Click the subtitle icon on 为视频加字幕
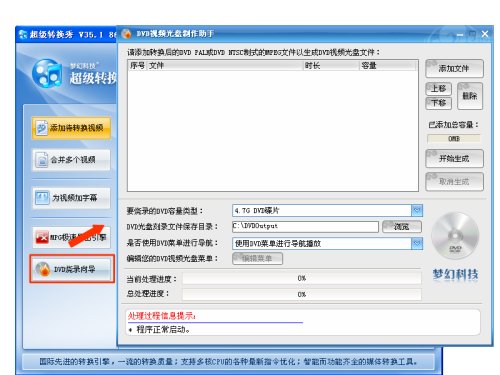Viewport: 500px width, 375px height. pos(42,198)
